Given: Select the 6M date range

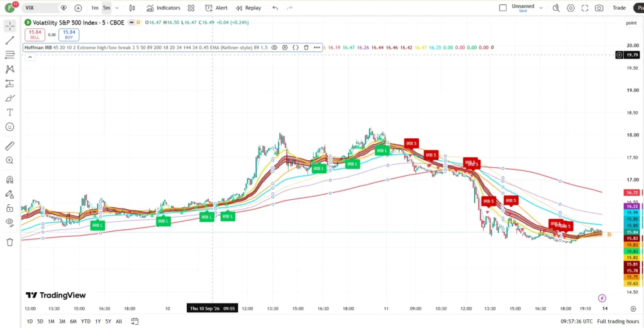Looking at the screenshot, I should (73, 322).
